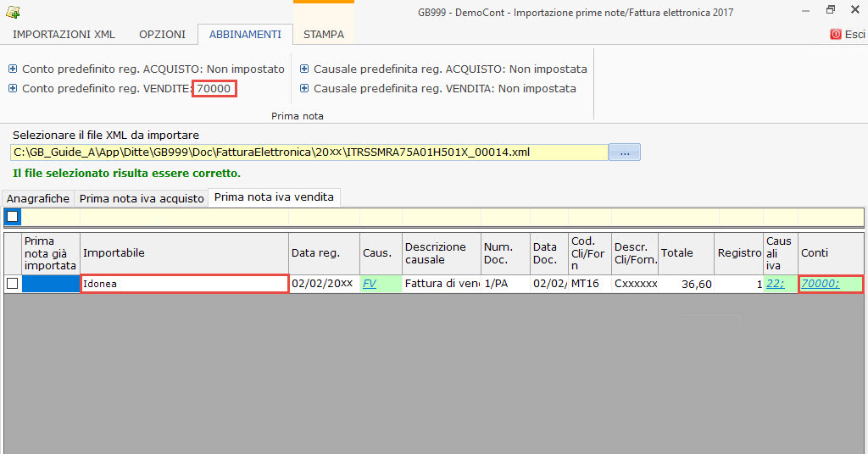Open the 70000 conti link
Screen dimensions: 868x454
(x=820, y=284)
